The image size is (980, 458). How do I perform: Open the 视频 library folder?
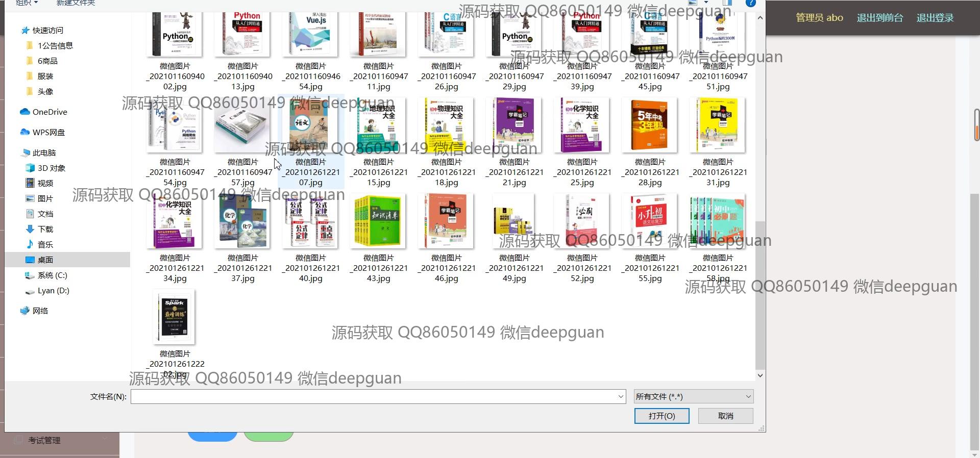pos(40,183)
